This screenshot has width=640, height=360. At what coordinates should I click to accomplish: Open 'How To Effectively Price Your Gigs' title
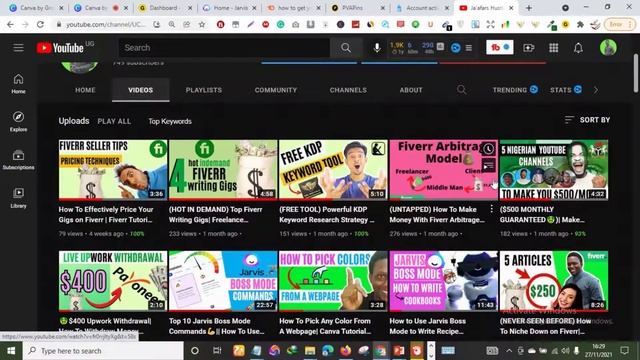(x=106, y=214)
